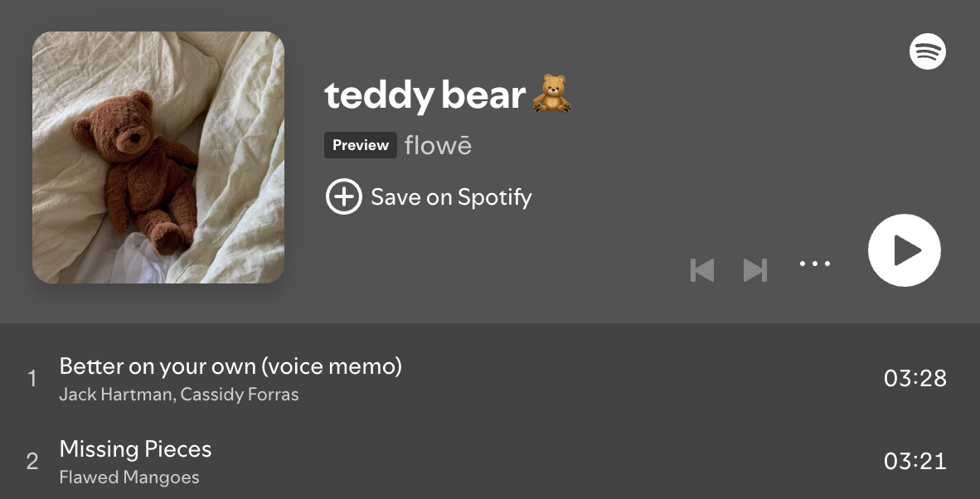This screenshot has width=980, height=499.
Task: Click the Preview badge
Action: click(x=361, y=145)
